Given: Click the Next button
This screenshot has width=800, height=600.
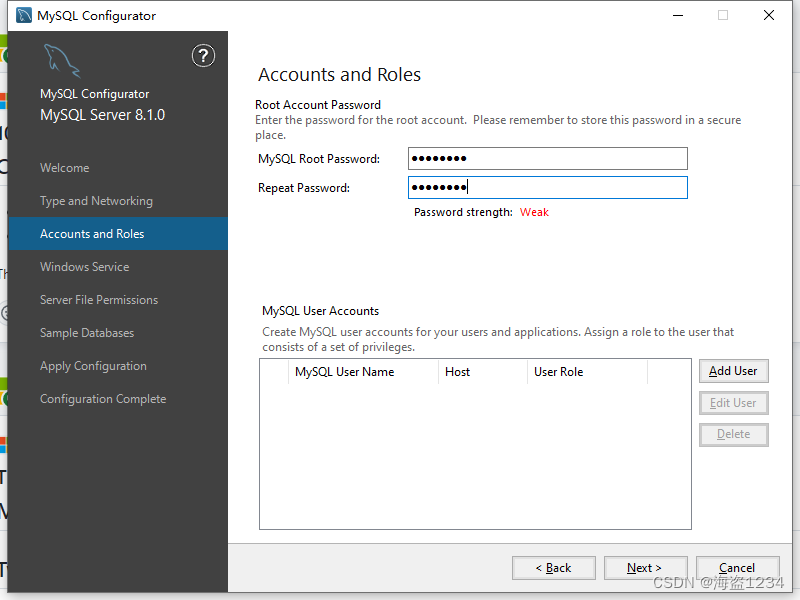Looking at the screenshot, I should (645, 568).
